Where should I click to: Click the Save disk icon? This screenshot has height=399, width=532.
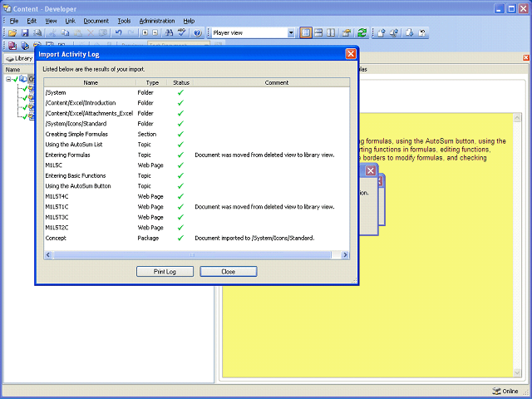25,33
